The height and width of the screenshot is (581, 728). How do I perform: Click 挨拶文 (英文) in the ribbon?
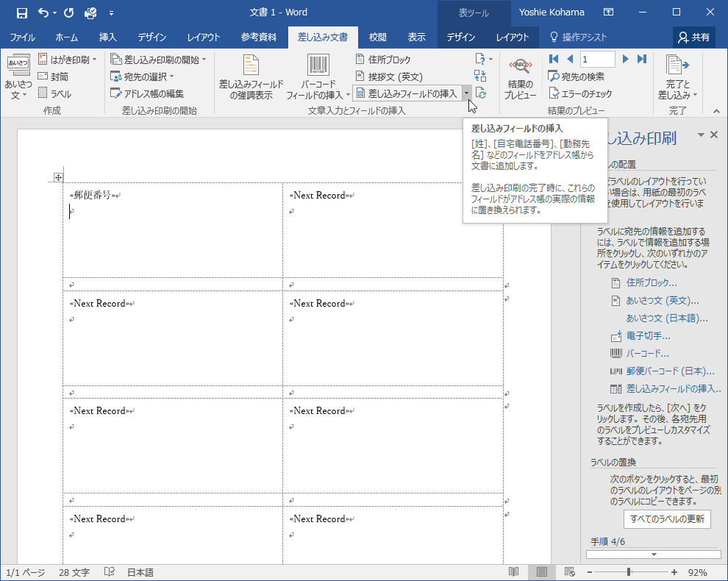pos(389,76)
